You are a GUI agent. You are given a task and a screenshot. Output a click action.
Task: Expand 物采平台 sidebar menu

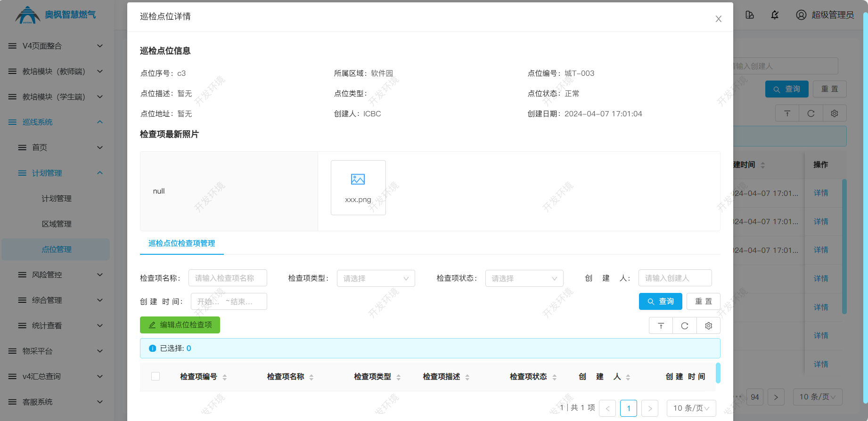(x=56, y=351)
